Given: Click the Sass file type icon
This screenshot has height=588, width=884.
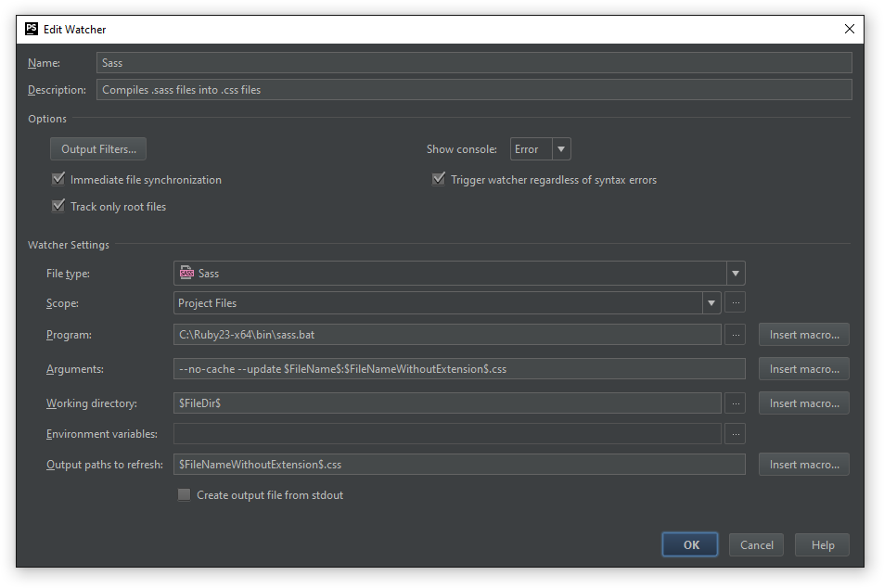Looking at the screenshot, I should click(186, 274).
